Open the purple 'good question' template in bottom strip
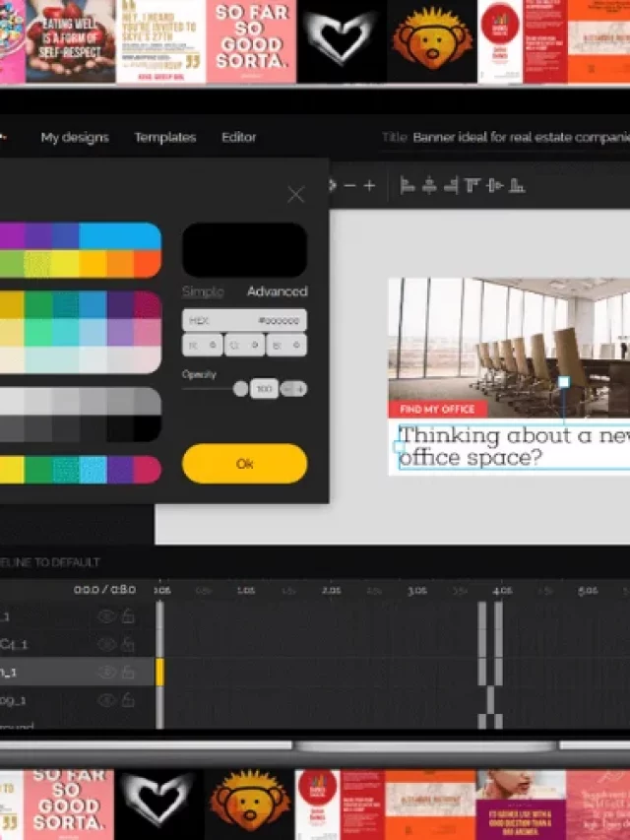Image resolution: width=630 pixels, height=840 pixels. tap(521, 805)
